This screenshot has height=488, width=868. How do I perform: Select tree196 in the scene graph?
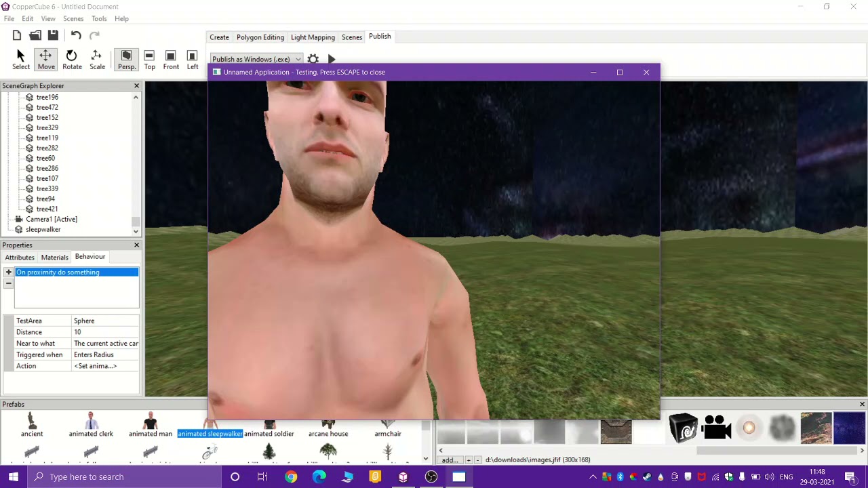47,97
